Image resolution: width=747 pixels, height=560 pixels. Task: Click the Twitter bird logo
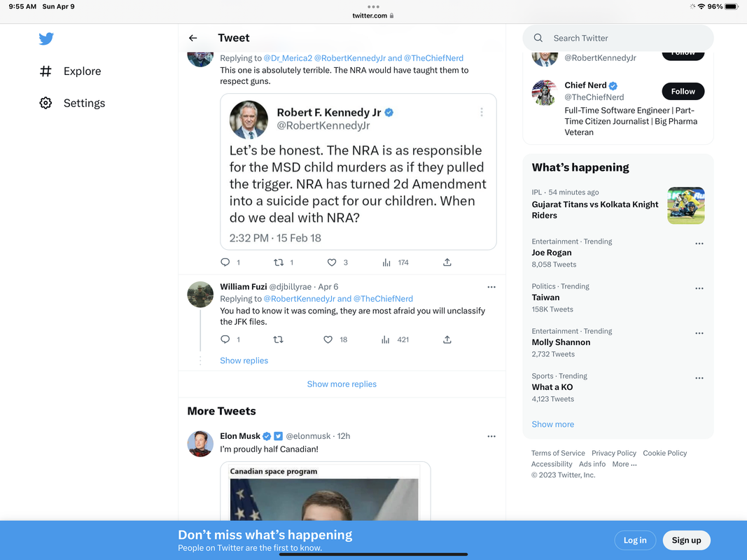(x=46, y=38)
